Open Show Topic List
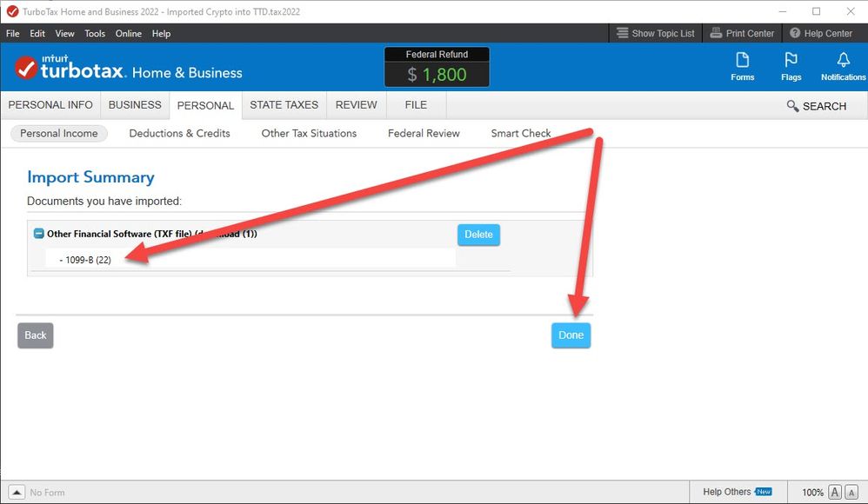Viewport: 868px width, 504px height. pyautogui.click(x=656, y=33)
